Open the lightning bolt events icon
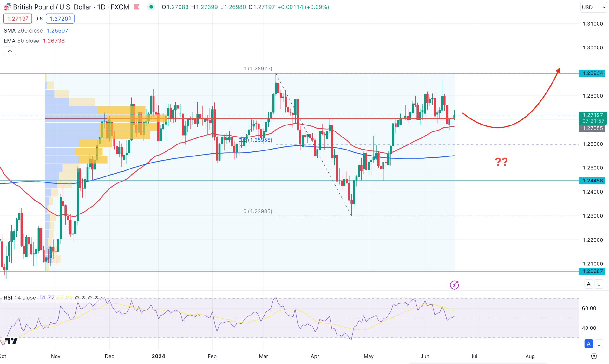Screen dimensions: 609x364 point(454,285)
